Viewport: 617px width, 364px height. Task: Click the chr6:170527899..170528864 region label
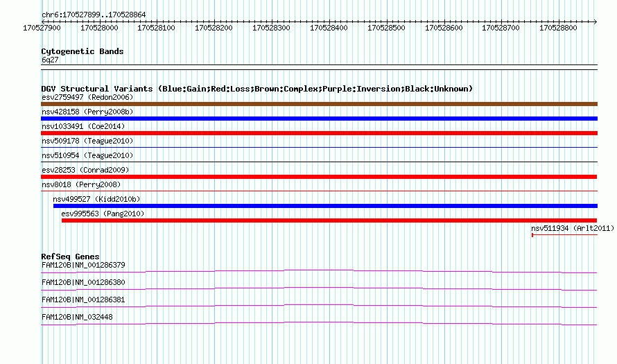click(x=94, y=15)
